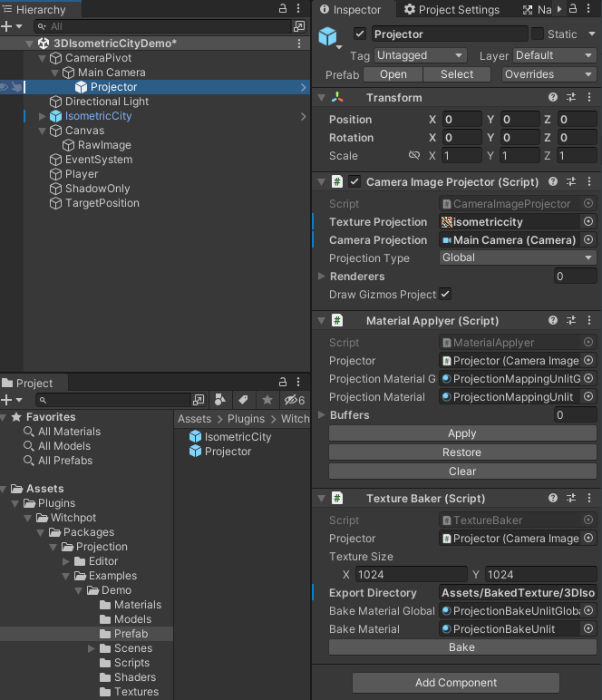Click the Hierarchy panel lock icon
This screenshot has height=700, width=602.
click(283, 9)
